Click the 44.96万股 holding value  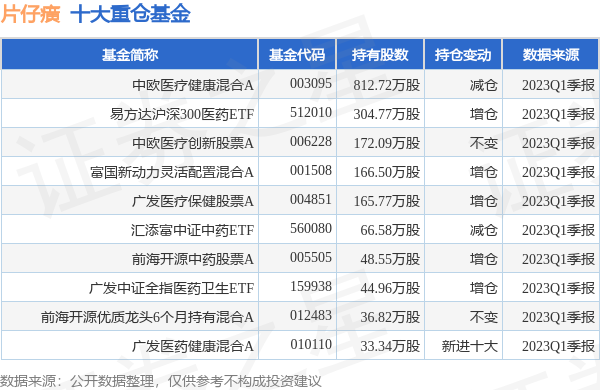click(390, 288)
